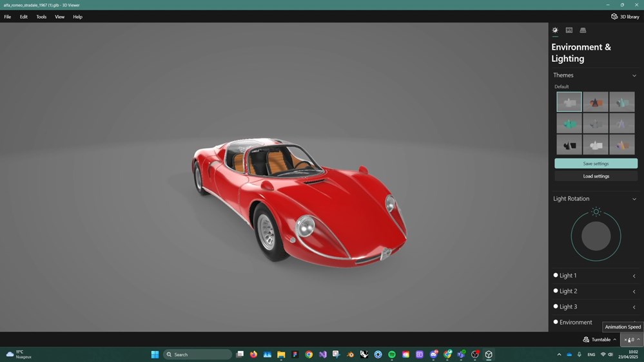The width and height of the screenshot is (644, 362).
Task: Click the taskbar Search box
Action: coord(197,355)
